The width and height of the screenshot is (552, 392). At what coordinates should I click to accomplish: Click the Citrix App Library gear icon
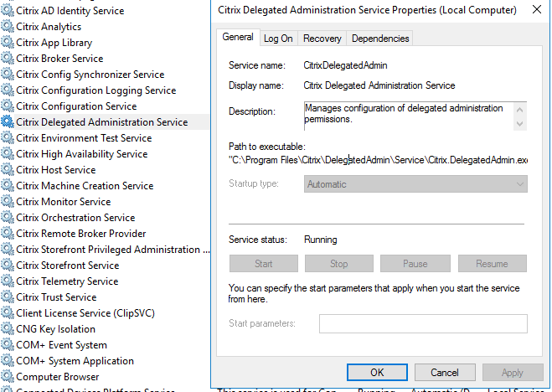coord(8,43)
